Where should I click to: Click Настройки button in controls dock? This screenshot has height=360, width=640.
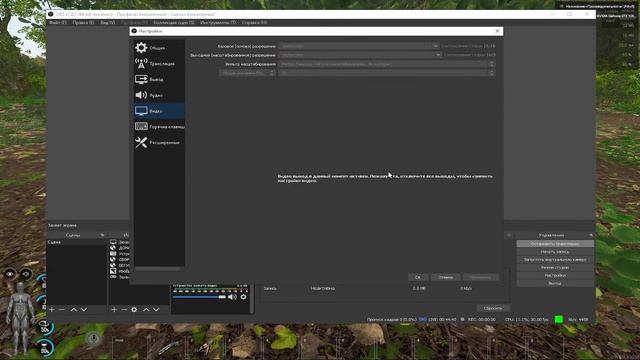[555, 276]
